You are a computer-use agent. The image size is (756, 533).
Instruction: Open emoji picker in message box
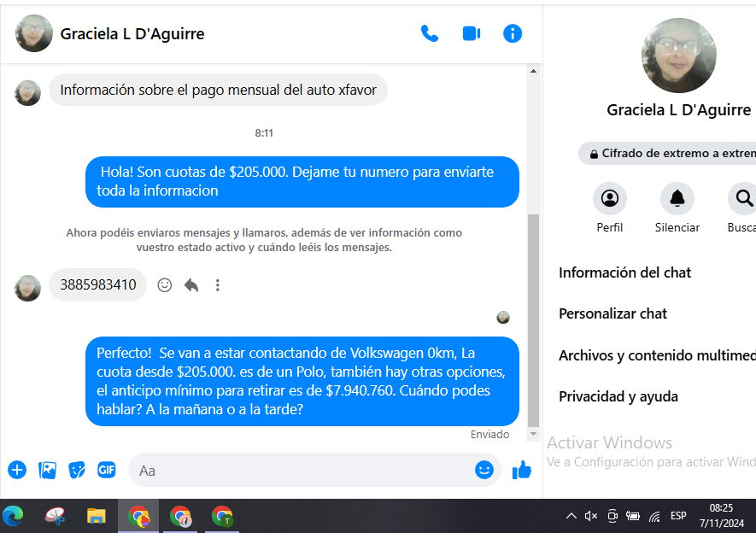click(x=484, y=470)
